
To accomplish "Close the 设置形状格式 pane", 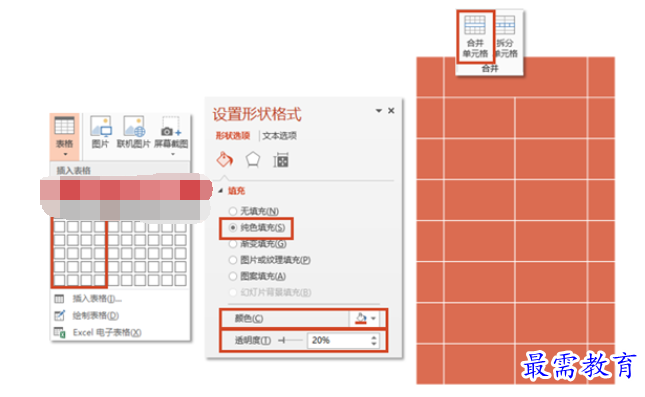I will coord(391,110).
